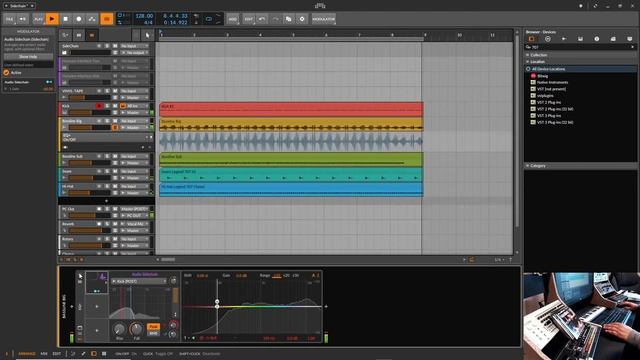Solo the Reverb track

click(x=107, y=224)
